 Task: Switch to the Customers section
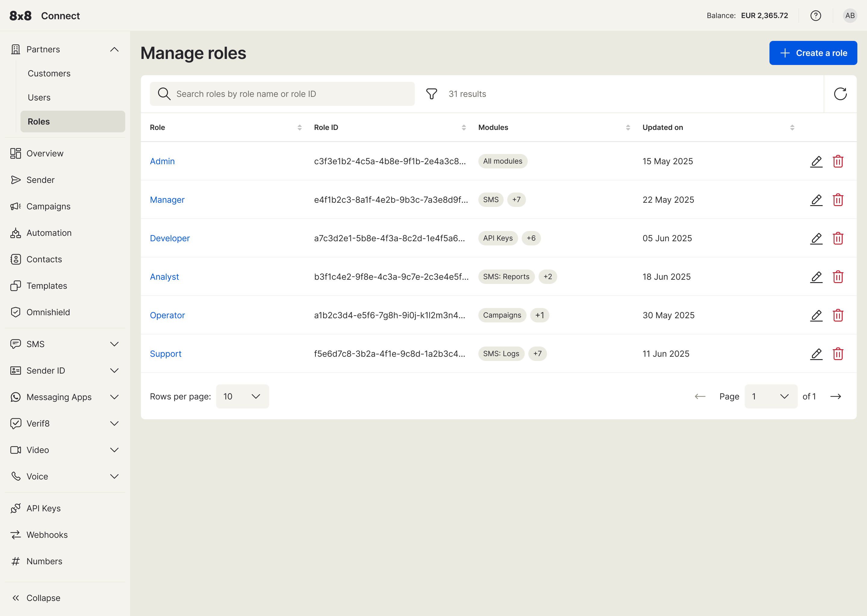[x=48, y=73]
